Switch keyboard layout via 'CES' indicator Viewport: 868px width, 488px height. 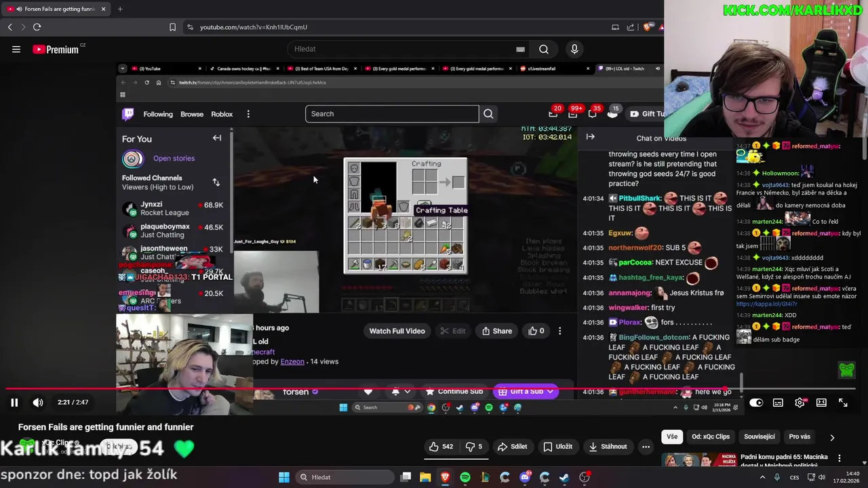(x=794, y=477)
